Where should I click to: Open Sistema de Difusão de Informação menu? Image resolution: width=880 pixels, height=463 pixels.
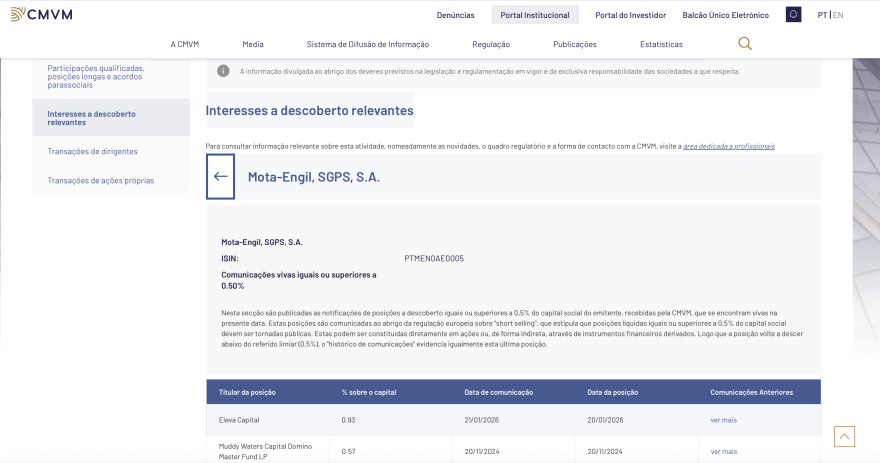tap(368, 44)
